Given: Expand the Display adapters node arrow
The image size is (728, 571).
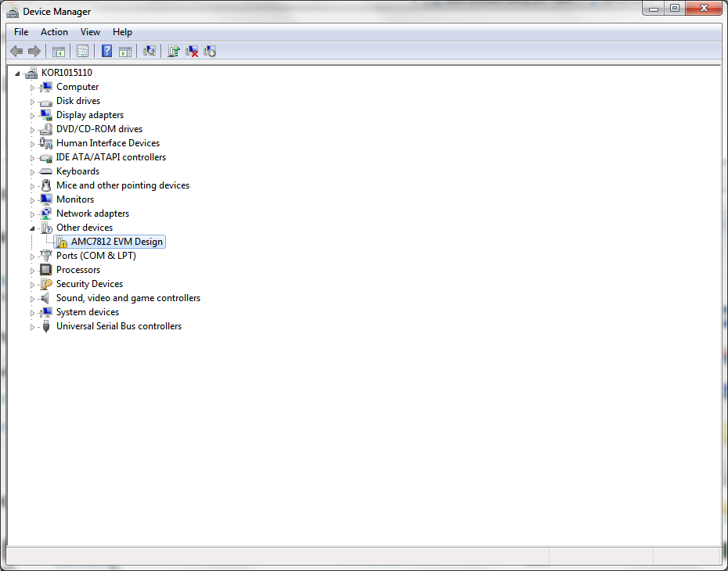Looking at the screenshot, I should coord(32,116).
